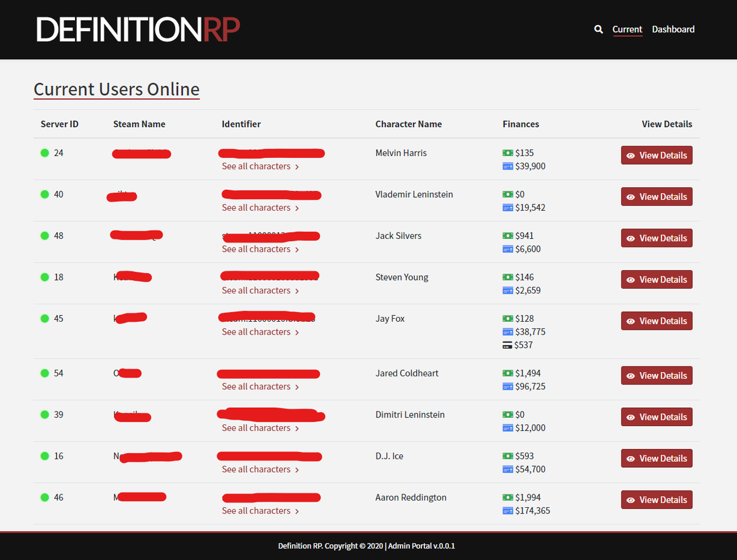Click the Finances column header
The width and height of the screenshot is (737, 560).
pos(521,124)
